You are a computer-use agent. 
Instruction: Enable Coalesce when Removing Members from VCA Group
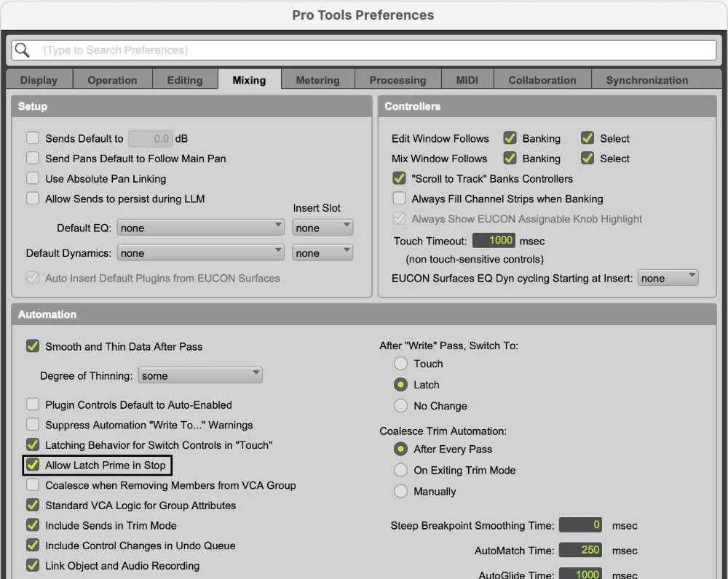[33, 484]
